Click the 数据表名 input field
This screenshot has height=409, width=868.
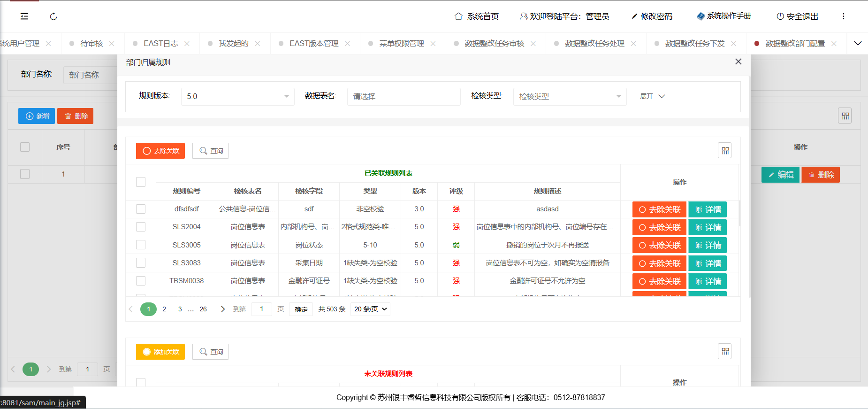click(404, 96)
